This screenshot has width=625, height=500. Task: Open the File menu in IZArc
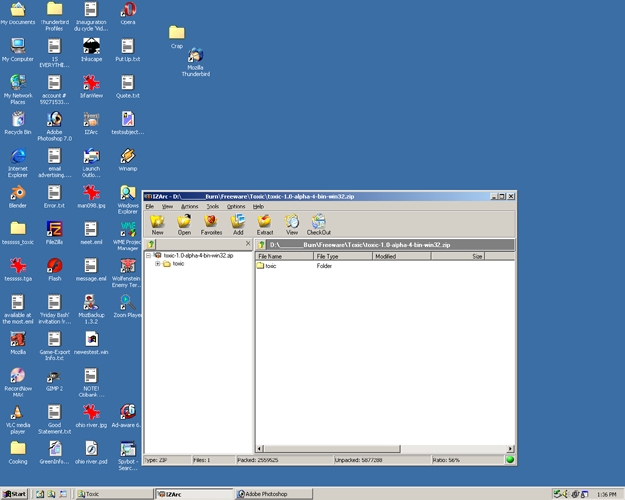(149, 207)
